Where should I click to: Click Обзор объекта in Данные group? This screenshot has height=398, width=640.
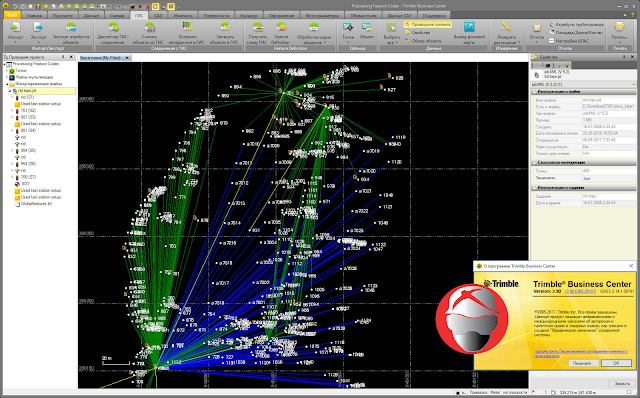click(423, 41)
